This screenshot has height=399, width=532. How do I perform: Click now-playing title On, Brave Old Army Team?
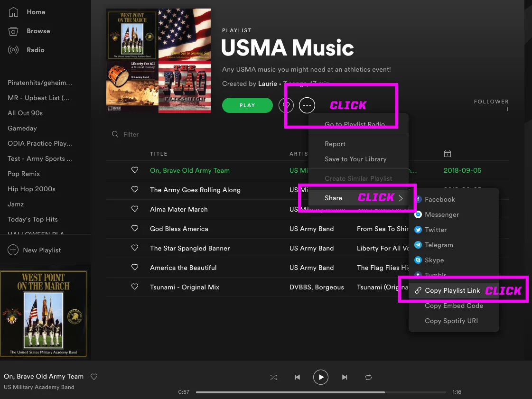pyautogui.click(x=44, y=376)
